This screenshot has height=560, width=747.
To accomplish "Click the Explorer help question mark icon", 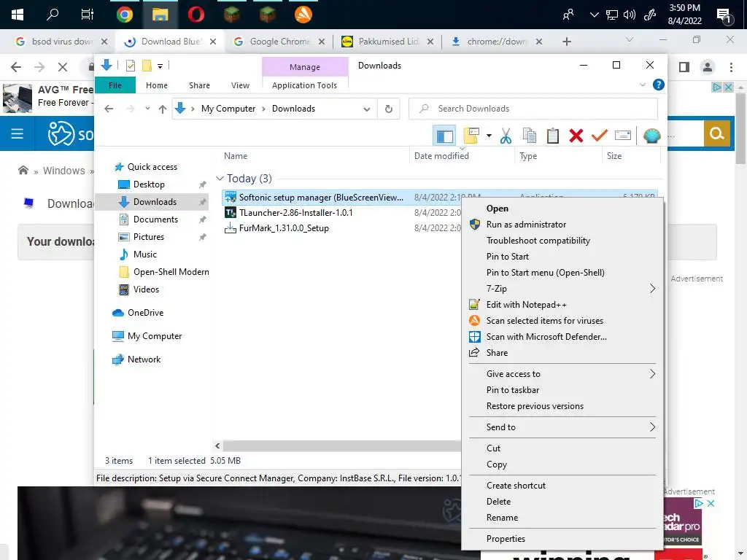I will pyautogui.click(x=659, y=85).
